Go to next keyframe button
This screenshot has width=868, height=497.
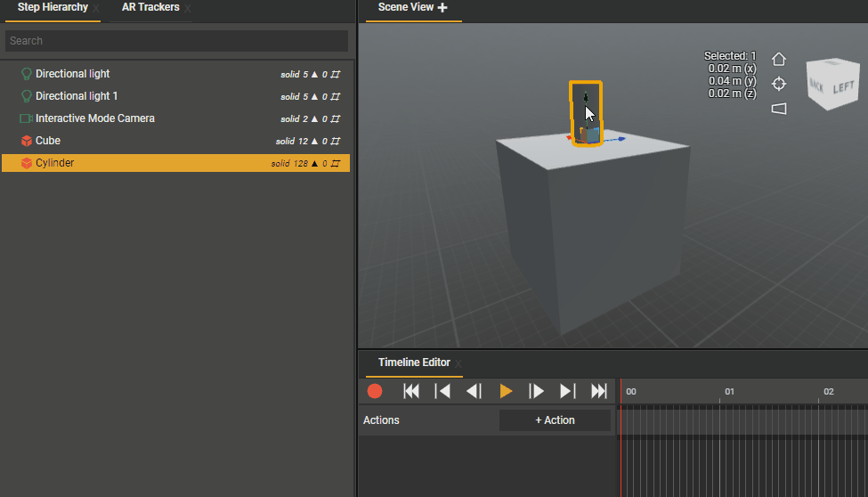(567, 391)
